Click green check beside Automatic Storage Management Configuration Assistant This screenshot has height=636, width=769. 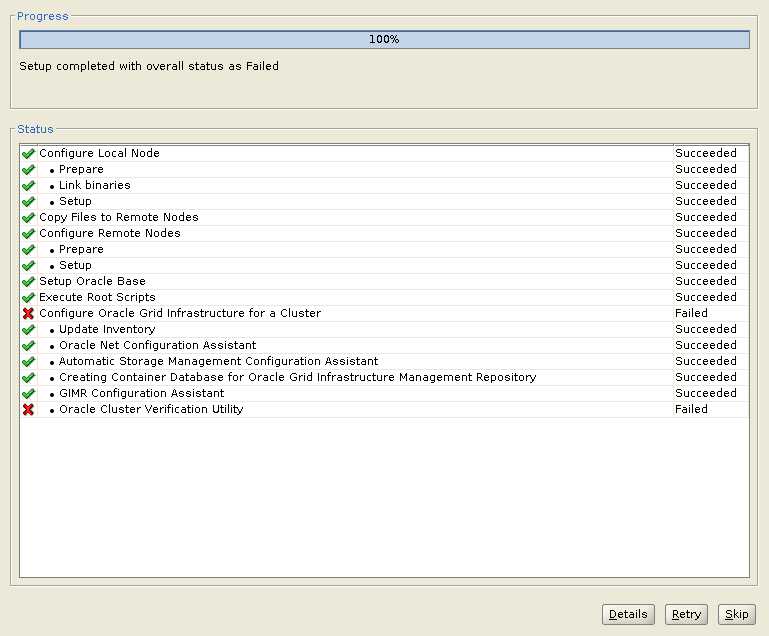coord(28,361)
